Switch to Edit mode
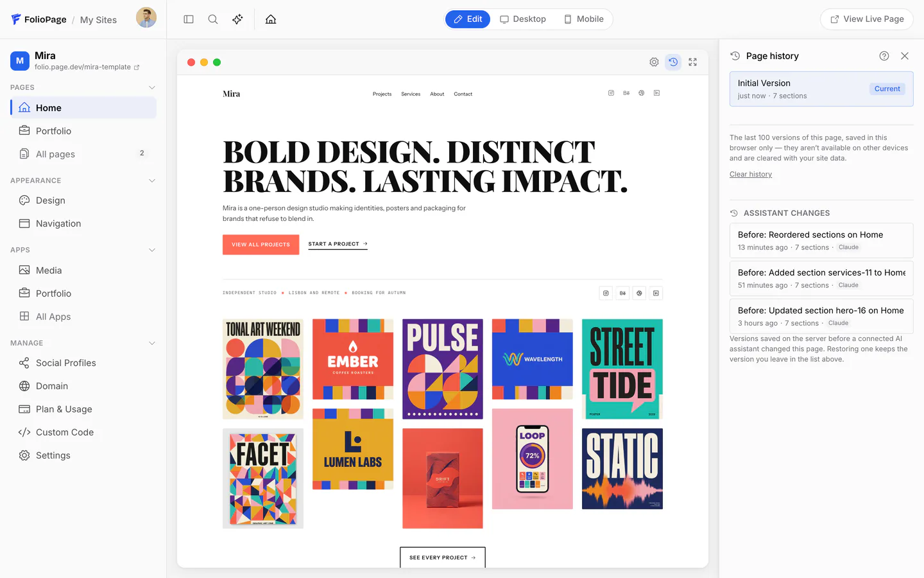Image resolution: width=924 pixels, height=578 pixels. [468, 19]
